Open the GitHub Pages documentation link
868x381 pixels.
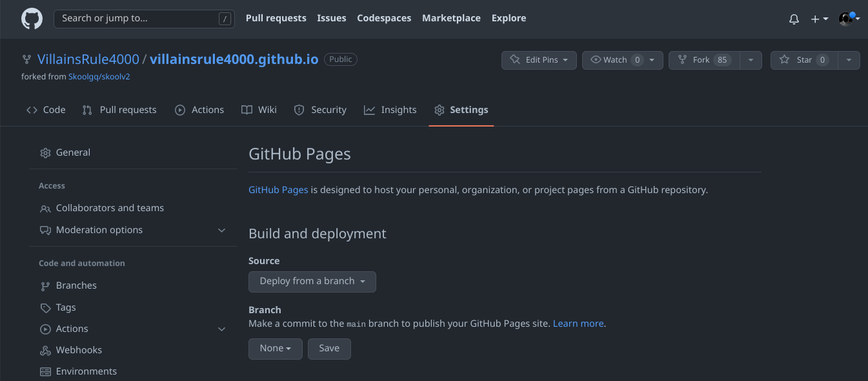click(278, 190)
